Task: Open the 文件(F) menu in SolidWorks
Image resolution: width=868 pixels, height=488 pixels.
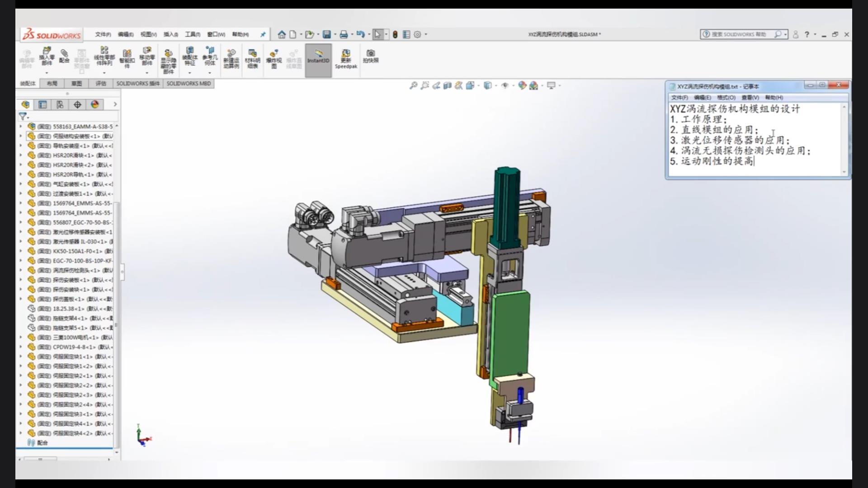Action: pyautogui.click(x=103, y=34)
